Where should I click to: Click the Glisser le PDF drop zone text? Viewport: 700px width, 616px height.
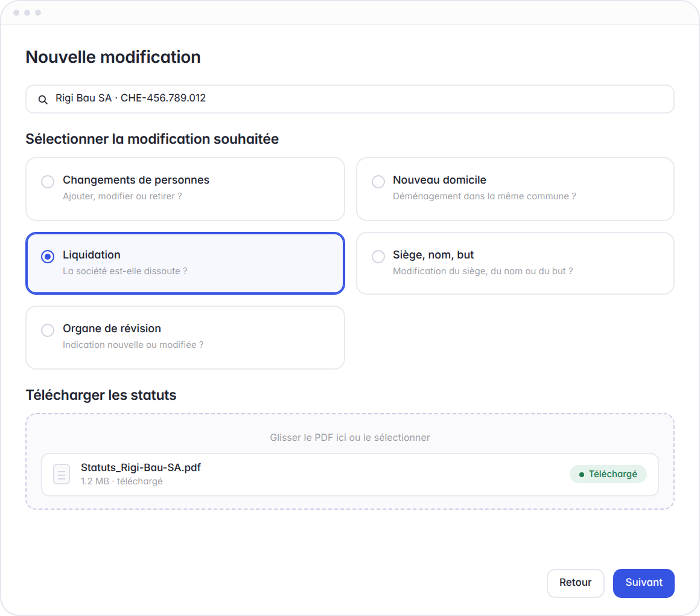pos(350,437)
